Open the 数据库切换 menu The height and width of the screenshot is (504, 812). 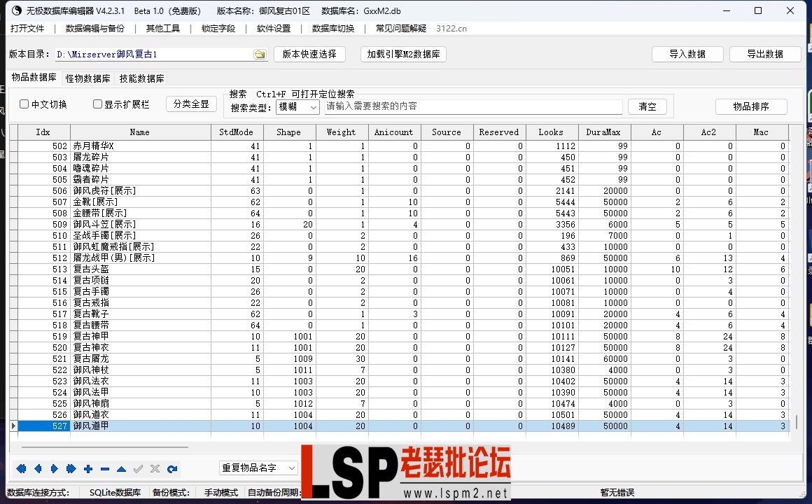pyautogui.click(x=333, y=29)
